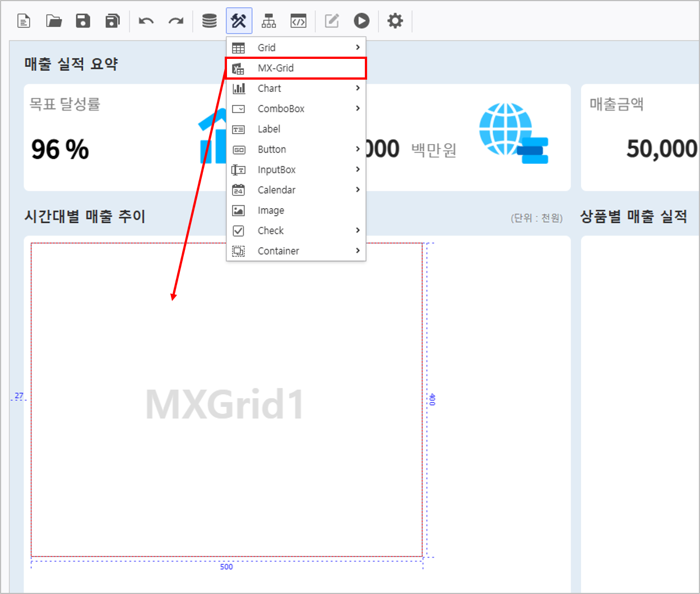Redo the last undone action
Image resolution: width=700 pixels, height=594 pixels.
click(x=176, y=21)
